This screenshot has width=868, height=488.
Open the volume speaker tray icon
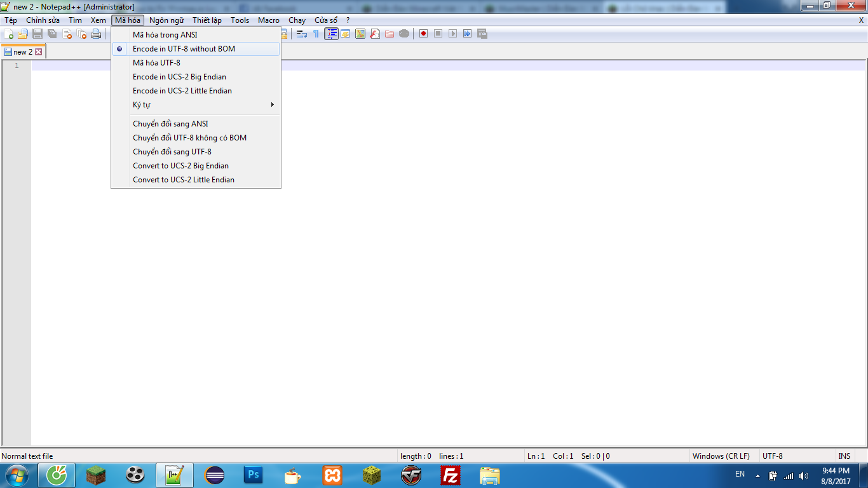804,476
